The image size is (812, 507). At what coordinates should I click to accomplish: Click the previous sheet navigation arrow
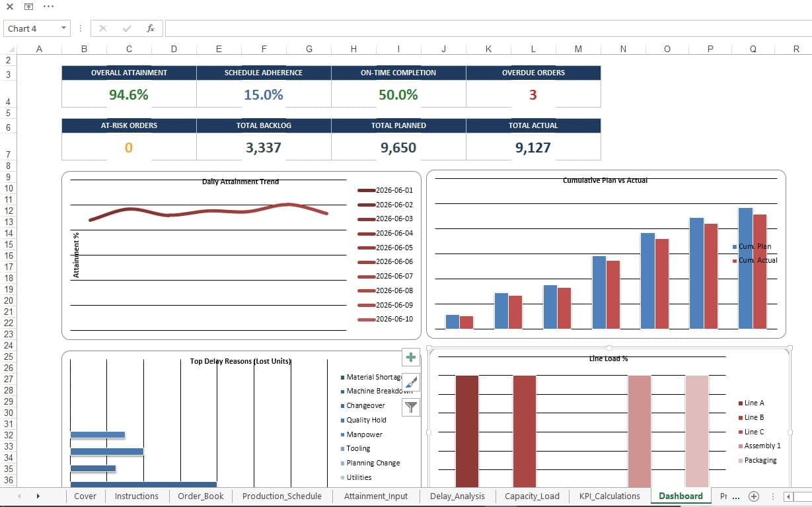tap(19, 496)
